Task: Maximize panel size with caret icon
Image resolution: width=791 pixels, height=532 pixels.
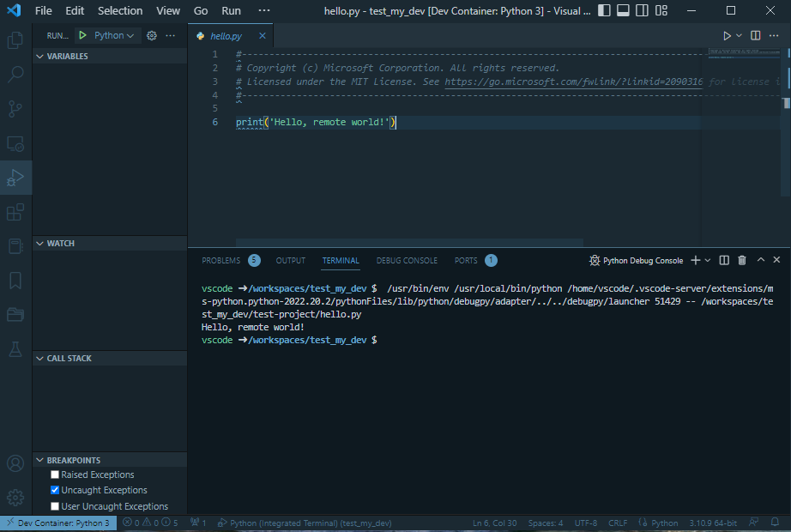Action: [x=761, y=259]
